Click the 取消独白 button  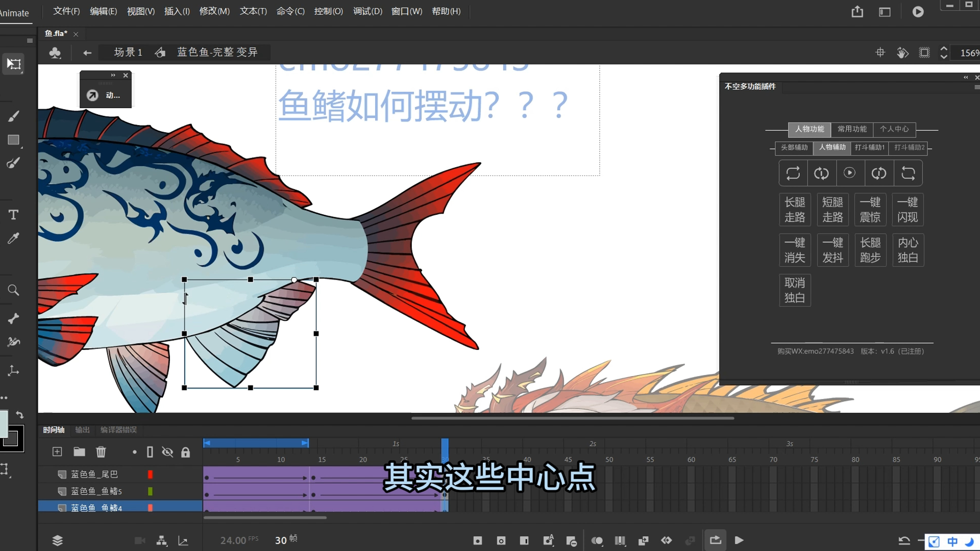pos(795,290)
